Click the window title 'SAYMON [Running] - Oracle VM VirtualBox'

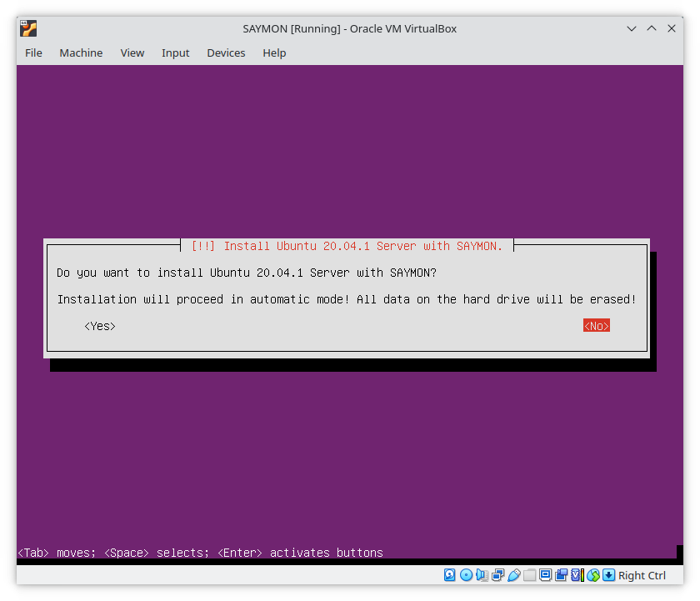click(x=349, y=28)
